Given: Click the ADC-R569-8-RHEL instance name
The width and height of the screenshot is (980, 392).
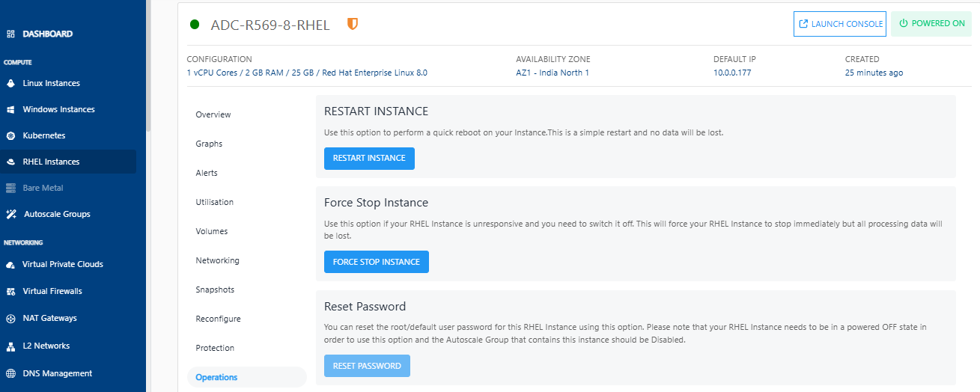Looking at the screenshot, I should (270, 25).
